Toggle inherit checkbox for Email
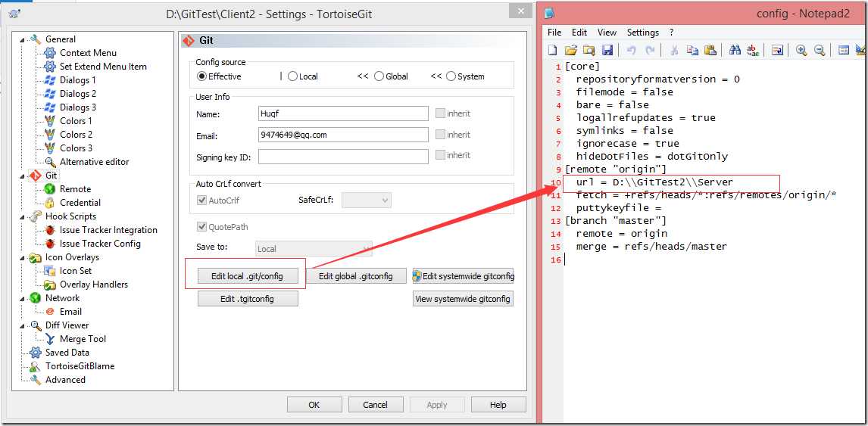 coord(440,135)
